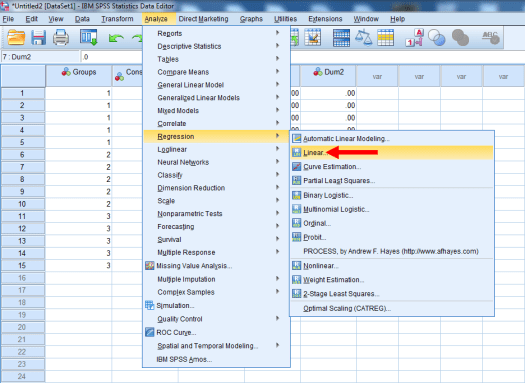The height and width of the screenshot is (383, 525).
Task: Click the Split File toolbar icon
Action: click(x=341, y=37)
